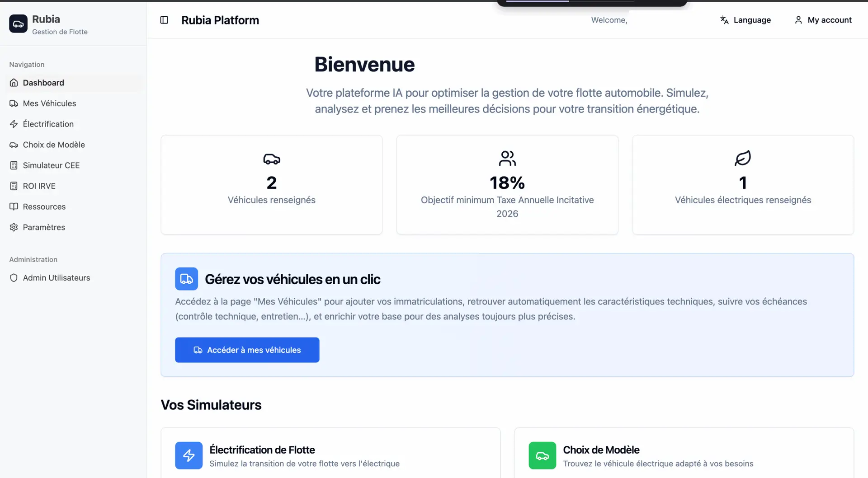The width and height of the screenshot is (868, 478).
Task: Open Ressources in the sidebar
Action: [x=74, y=206]
